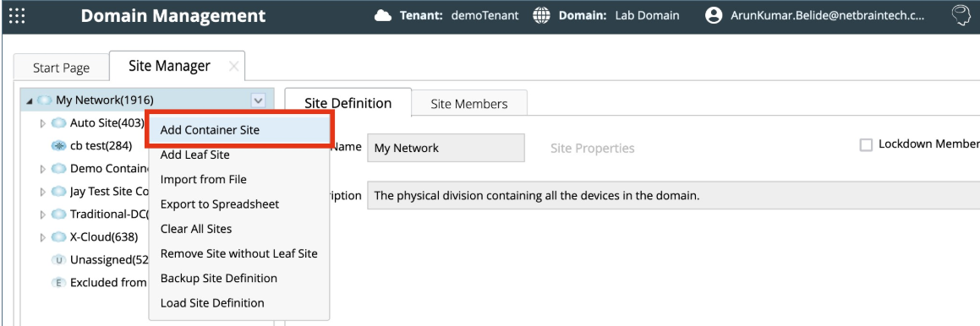Open the apps grid menu icon
The height and width of the screenshot is (326, 980).
[17, 15]
